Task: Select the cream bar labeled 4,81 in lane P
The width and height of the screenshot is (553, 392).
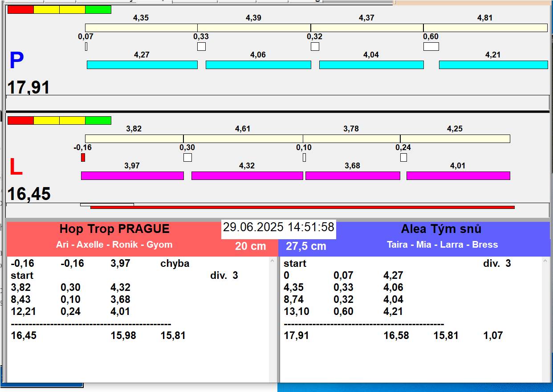Action: pos(485,28)
